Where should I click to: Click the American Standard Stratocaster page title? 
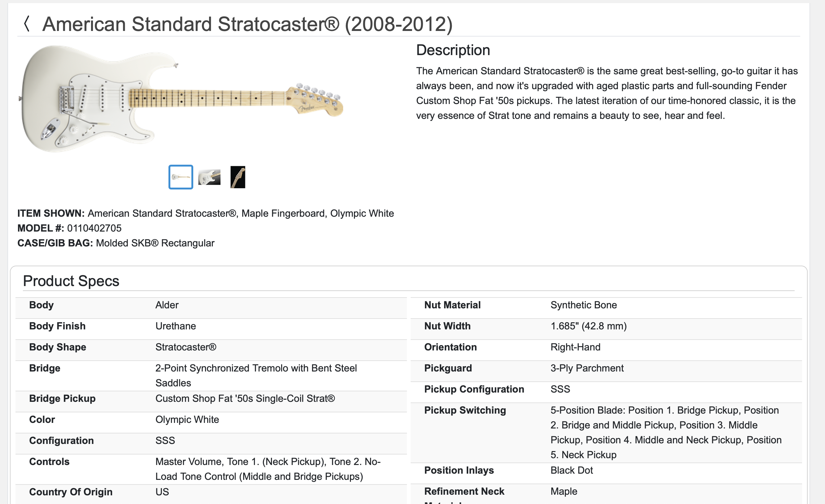click(x=247, y=24)
